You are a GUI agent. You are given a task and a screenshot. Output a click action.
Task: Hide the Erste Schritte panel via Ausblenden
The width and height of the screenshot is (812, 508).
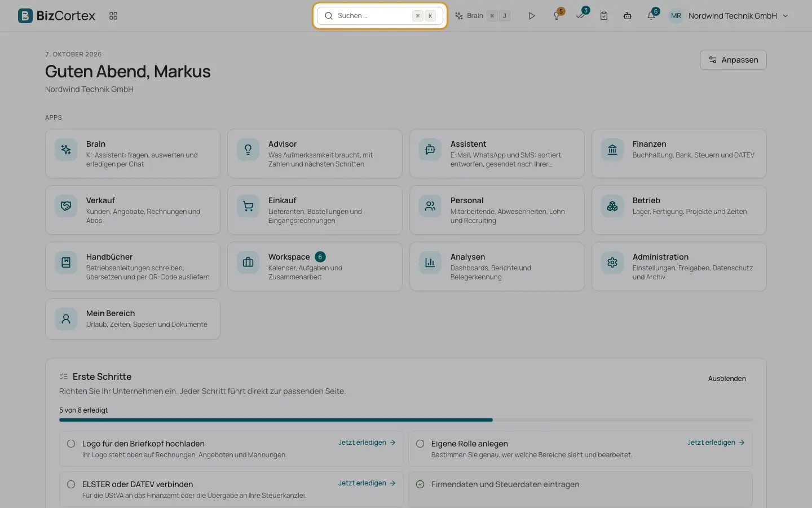point(727,379)
